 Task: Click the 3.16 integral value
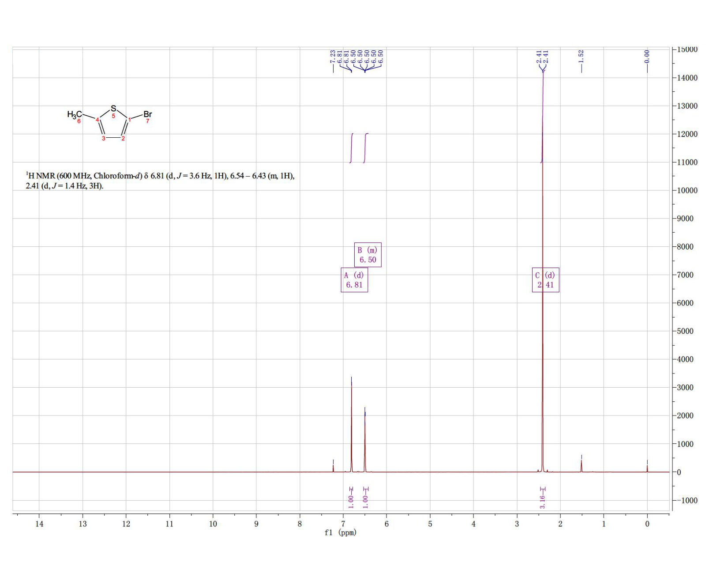[543, 502]
